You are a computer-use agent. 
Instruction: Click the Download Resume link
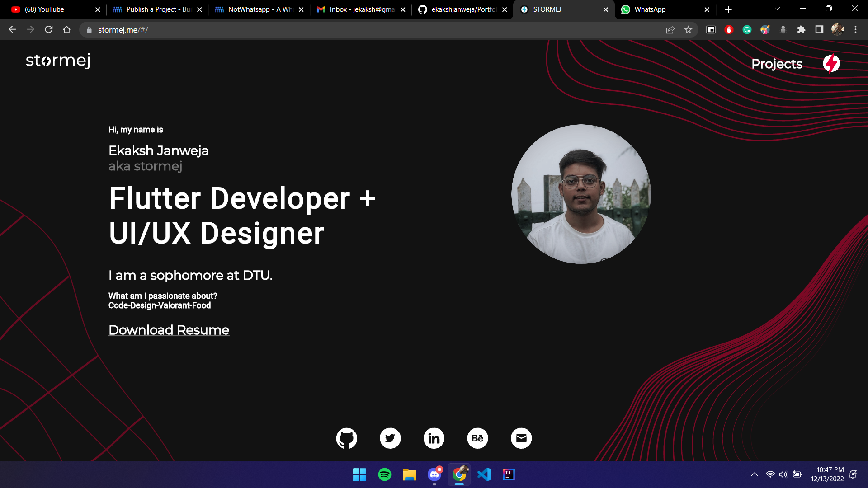point(169,330)
